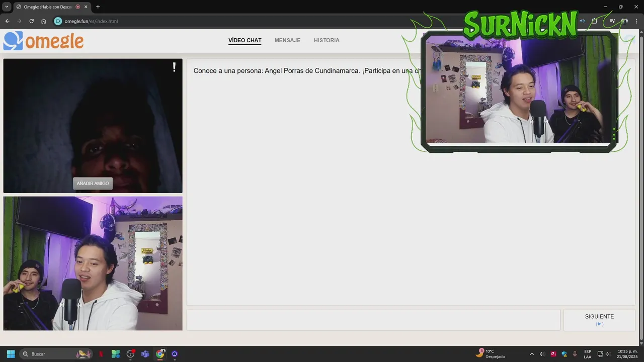Click the exclamation report icon on stranger's video
644x362 pixels.
(x=174, y=67)
